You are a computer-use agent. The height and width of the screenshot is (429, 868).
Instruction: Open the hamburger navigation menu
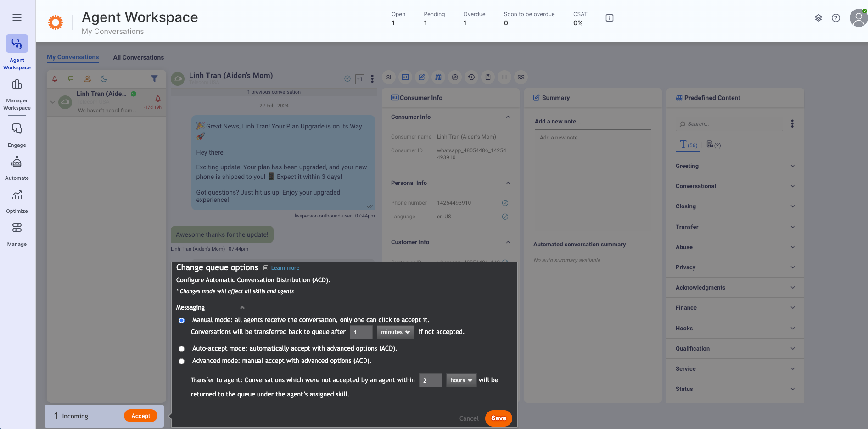point(17,17)
